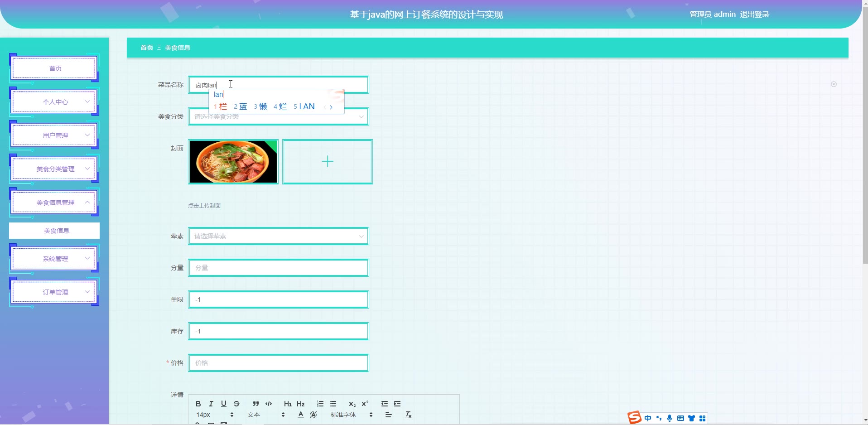This screenshot has height=425, width=868.
Task: Go to 首页 in the sidebar
Action: [x=54, y=68]
